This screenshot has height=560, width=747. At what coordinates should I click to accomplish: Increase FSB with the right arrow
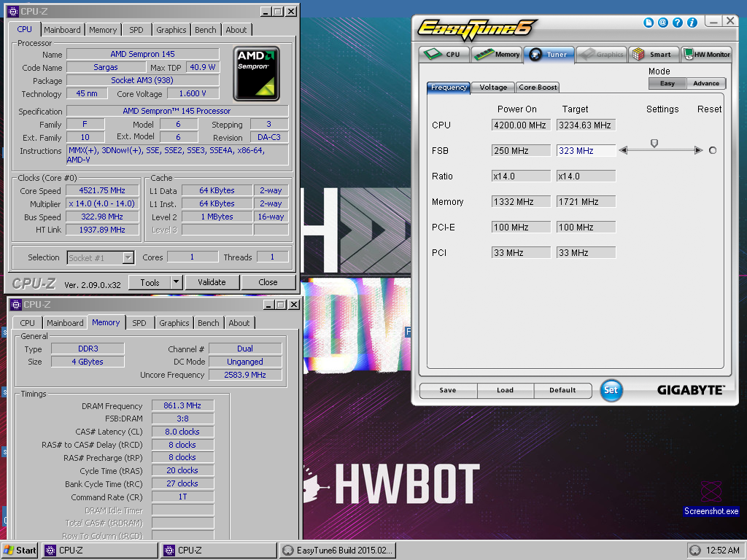pos(698,150)
